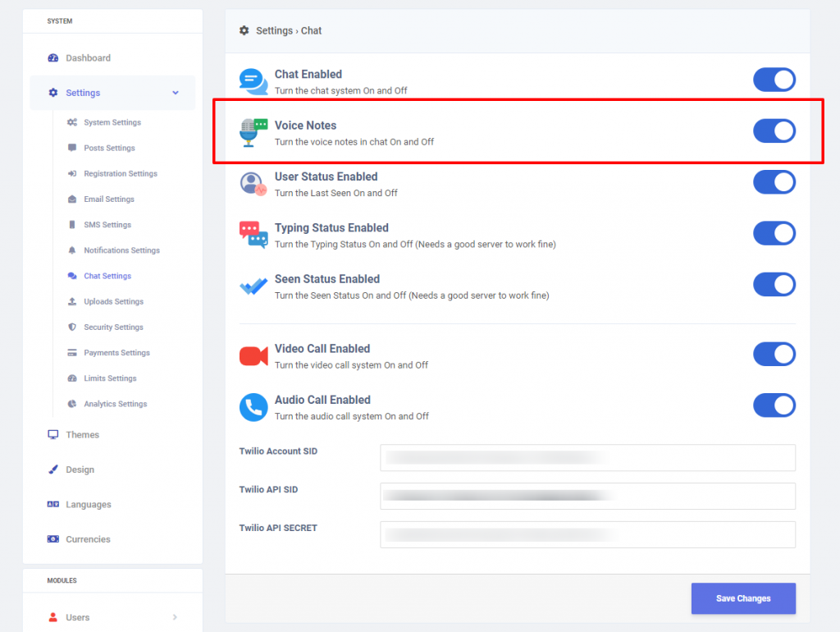840x632 pixels.
Task: Click the Audio Call phone icon
Action: pos(253,407)
